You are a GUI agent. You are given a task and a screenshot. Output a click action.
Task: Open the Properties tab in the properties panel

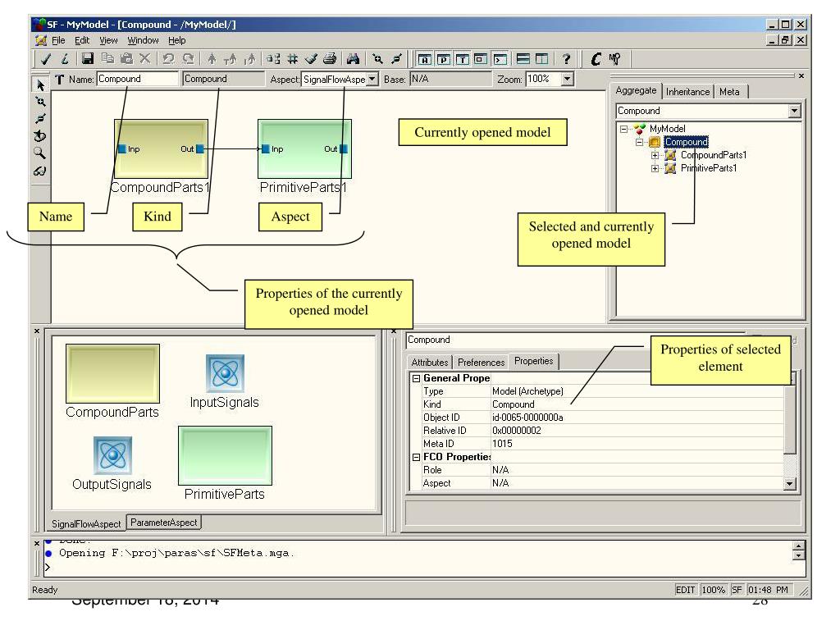(x=533, y=361)
